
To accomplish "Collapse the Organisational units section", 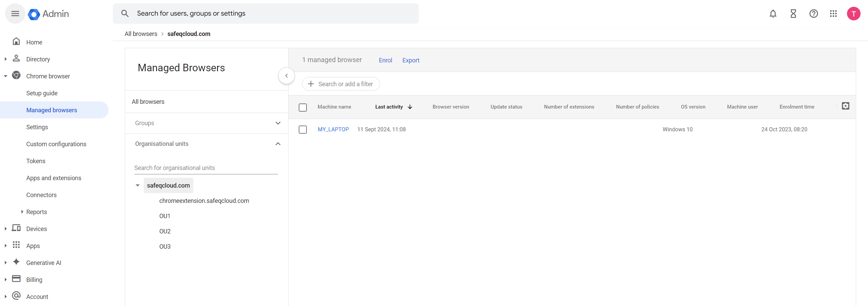I will click(278, 144).
